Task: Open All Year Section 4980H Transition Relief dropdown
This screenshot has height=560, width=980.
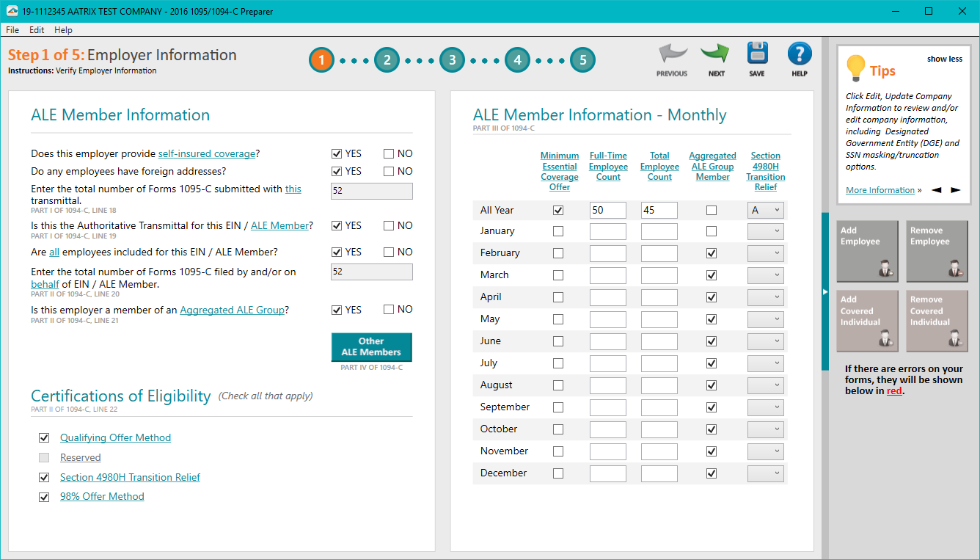Action: point(765,211)
